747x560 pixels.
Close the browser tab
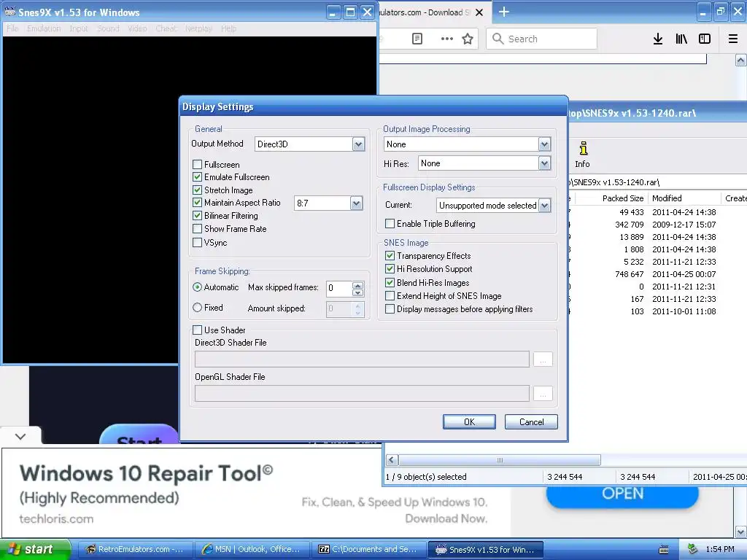click(x=479, y=12)
